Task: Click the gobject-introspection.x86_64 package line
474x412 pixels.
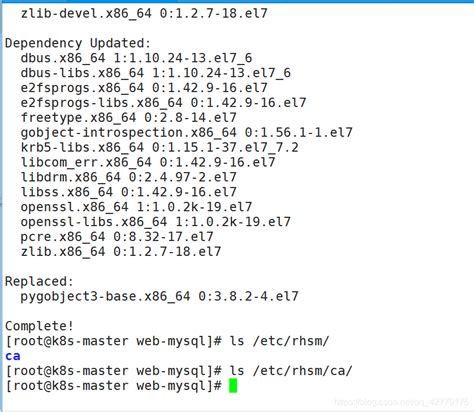Action: pos(186,133)
